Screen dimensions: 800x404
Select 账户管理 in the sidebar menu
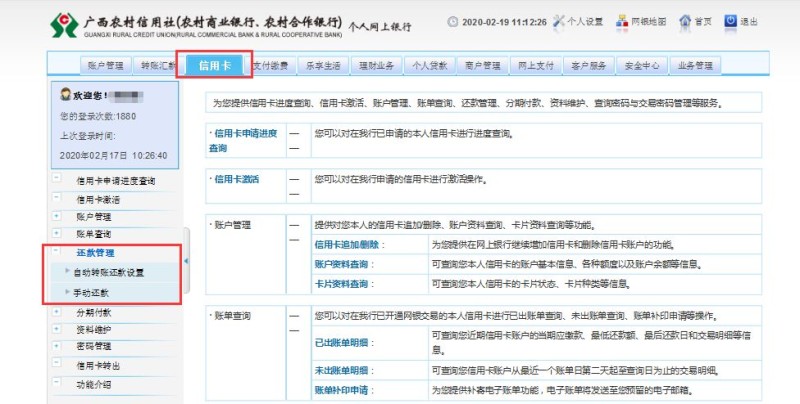click(x=94, y=217)
